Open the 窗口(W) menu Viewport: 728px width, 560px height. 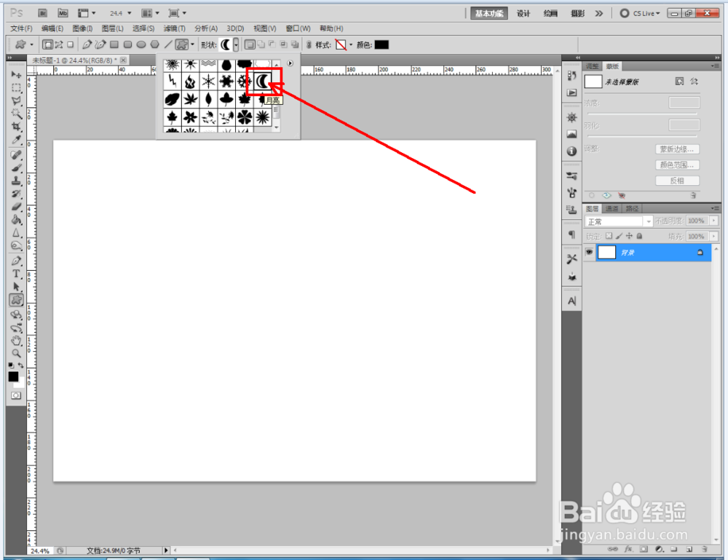point(298,28)
